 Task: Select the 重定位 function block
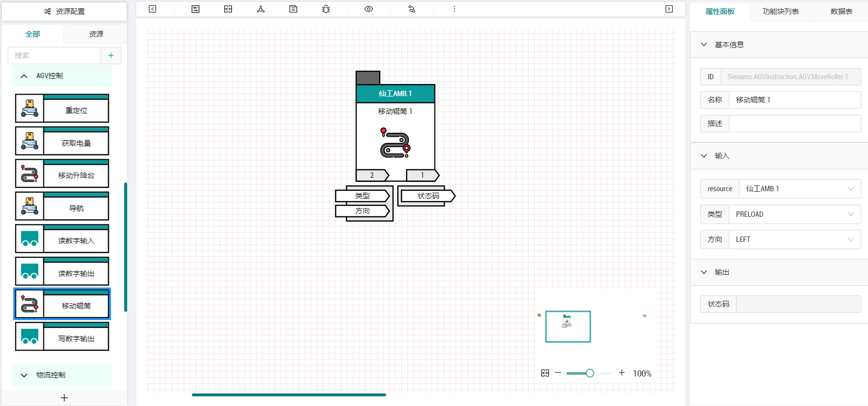click(62, 108)
